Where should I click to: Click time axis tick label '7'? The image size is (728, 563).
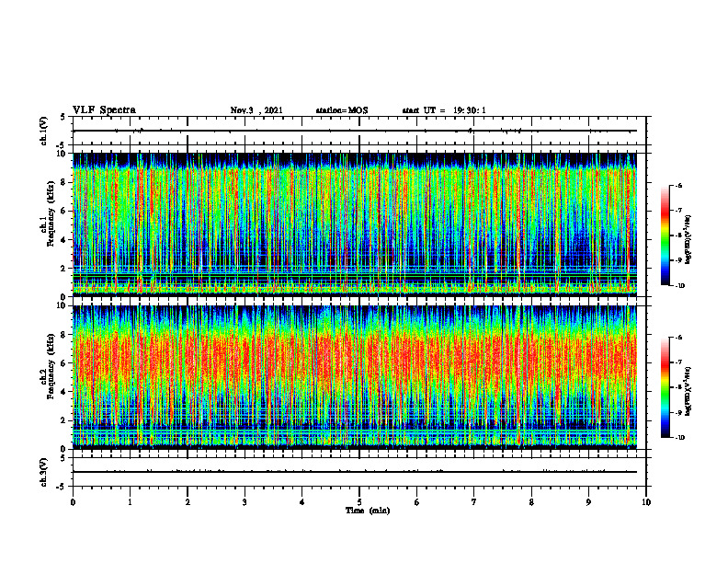click(x=474, y=502)
